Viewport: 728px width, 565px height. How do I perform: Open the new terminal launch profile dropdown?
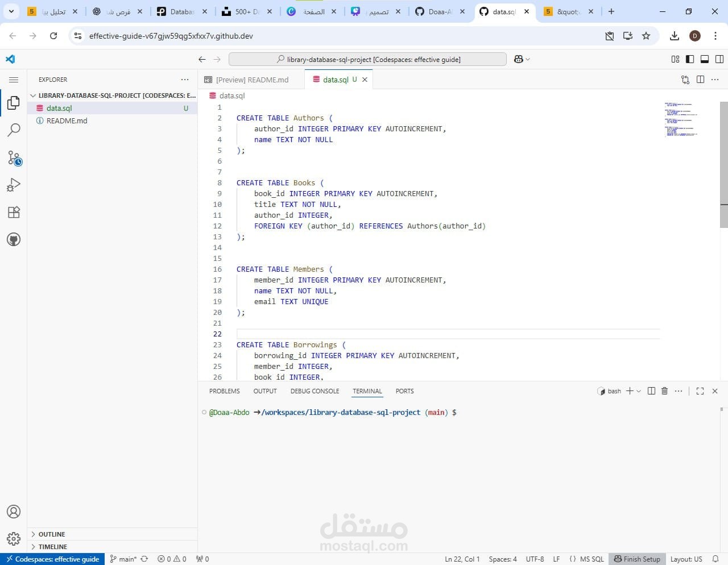point(639,391)
